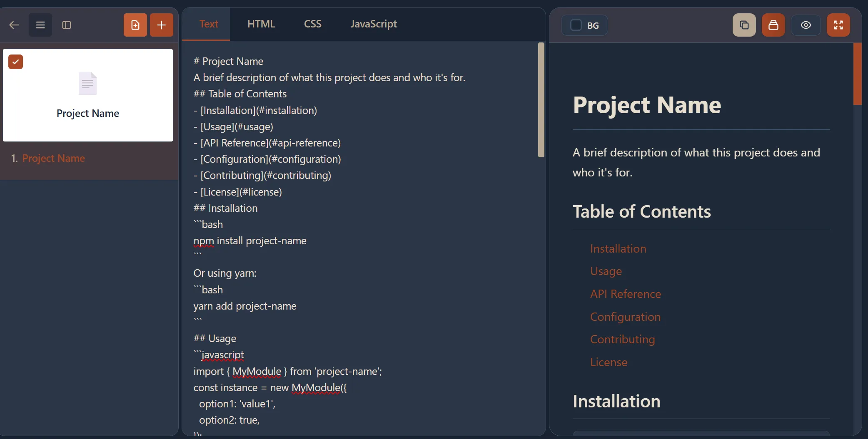The height and width of the screenshot is (439, 868).
Task: Click 'option2: true,' editor line
Action: (229, 420)
